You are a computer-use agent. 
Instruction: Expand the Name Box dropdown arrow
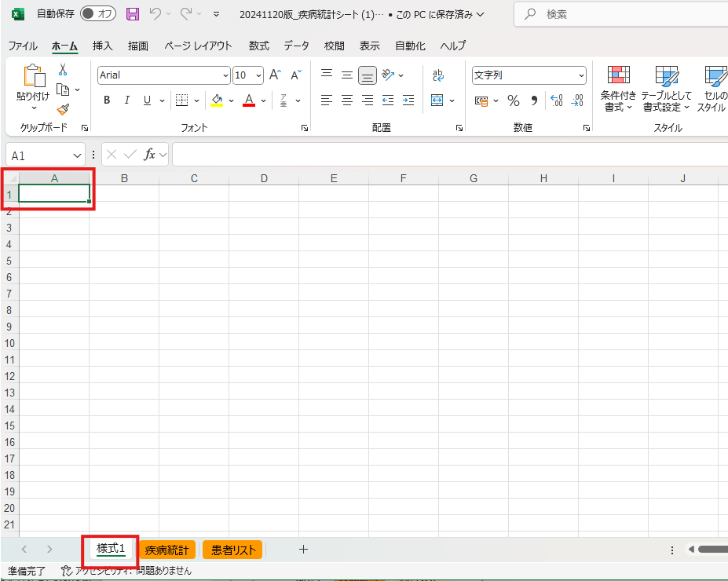(x=77, y=156)
